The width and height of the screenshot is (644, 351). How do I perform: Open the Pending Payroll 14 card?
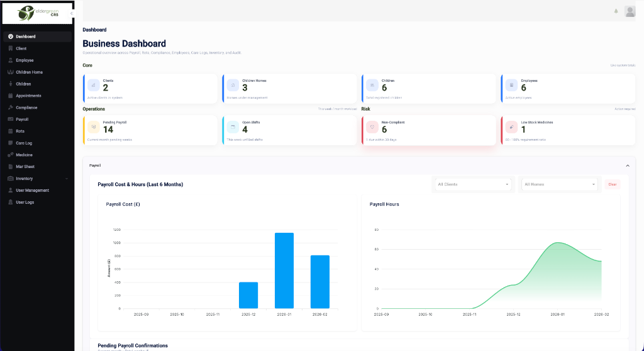(150, 130)
